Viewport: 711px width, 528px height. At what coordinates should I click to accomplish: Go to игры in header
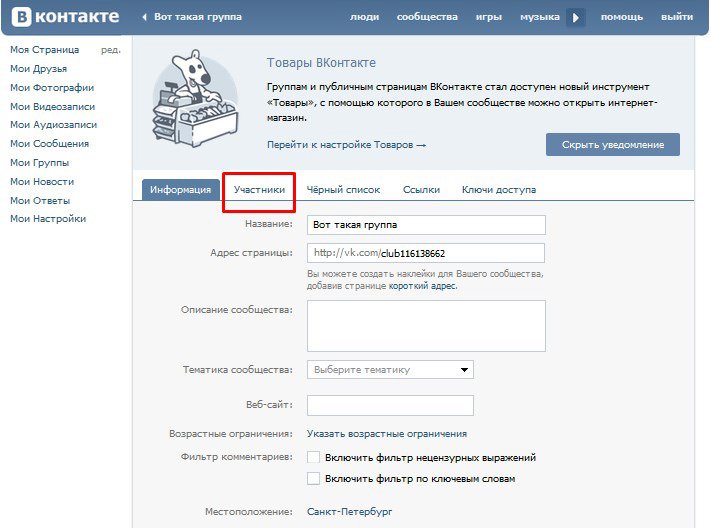(x=489, y=17)
